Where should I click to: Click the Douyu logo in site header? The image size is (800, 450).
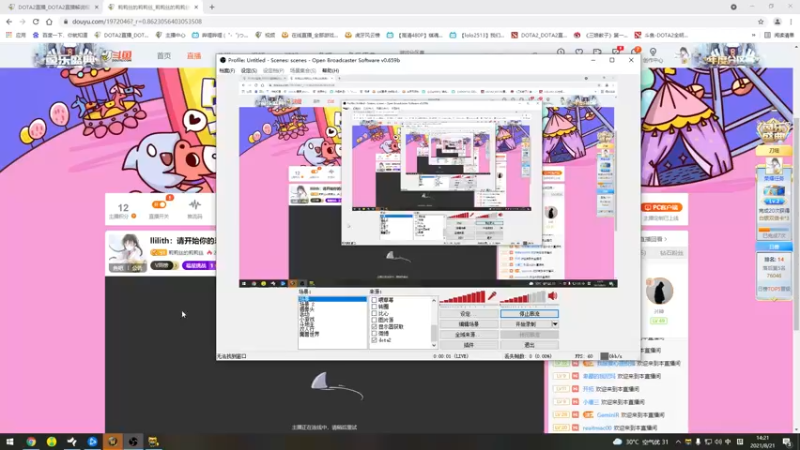pyautogui.click(x=116, y=56)
